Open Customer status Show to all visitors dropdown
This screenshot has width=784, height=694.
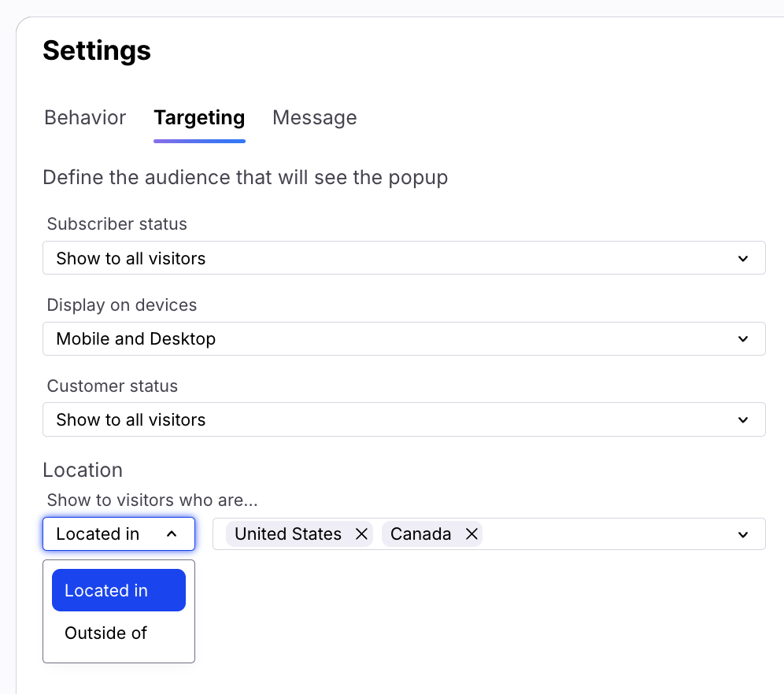394,420
